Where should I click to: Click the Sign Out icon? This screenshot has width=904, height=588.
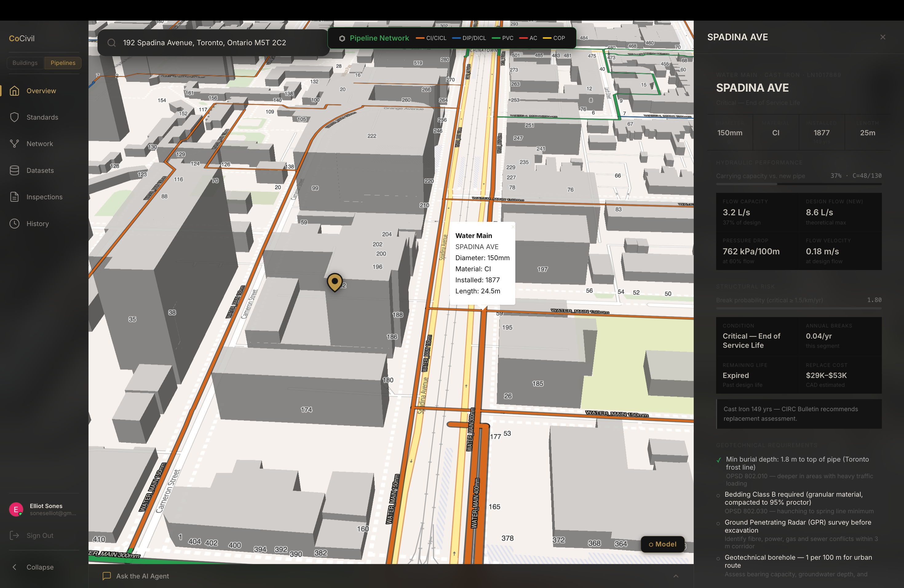coord(14,536)
